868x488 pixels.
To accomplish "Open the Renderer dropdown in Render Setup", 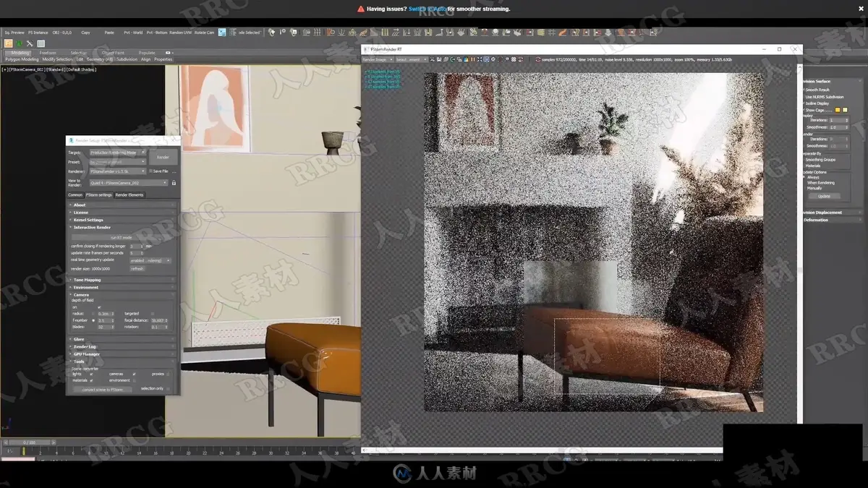I will click(x=117, y=171).
